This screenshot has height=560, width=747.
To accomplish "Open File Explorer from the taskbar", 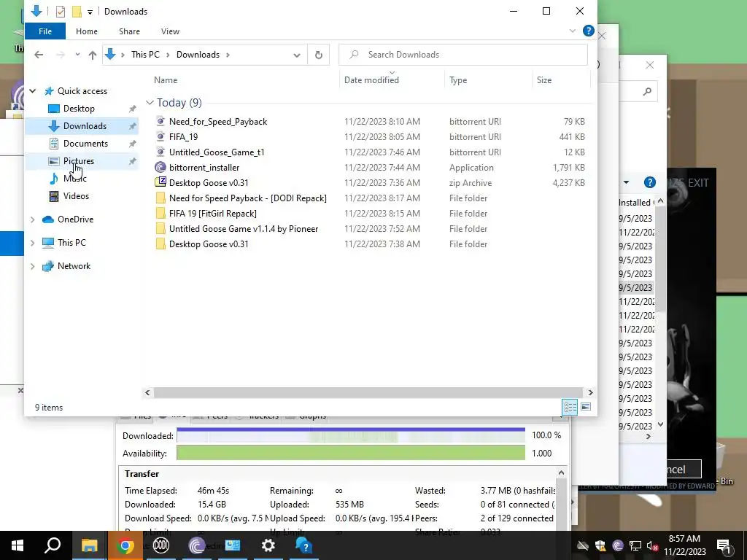I will pyautogui.click(x=89, y=545).
